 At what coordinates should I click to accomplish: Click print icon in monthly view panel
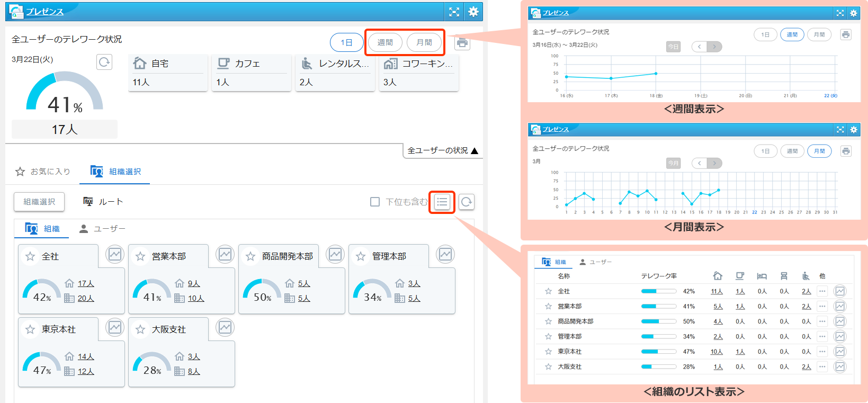(x=846, y=151)
